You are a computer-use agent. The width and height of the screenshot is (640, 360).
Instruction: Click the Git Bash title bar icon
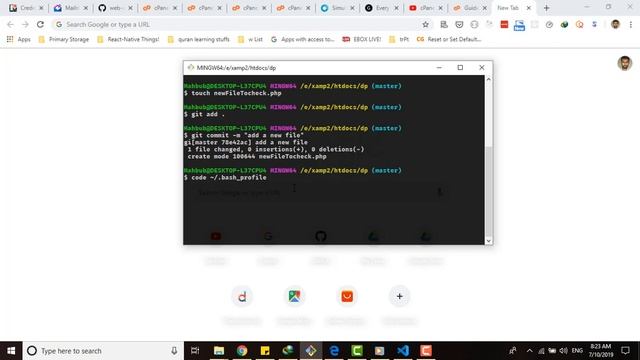(190, 67)
